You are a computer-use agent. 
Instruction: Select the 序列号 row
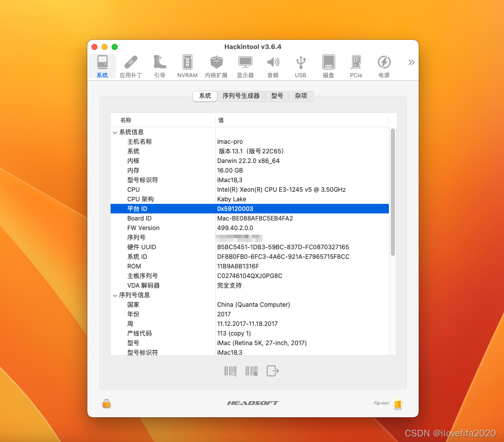(x=249, y=238)
